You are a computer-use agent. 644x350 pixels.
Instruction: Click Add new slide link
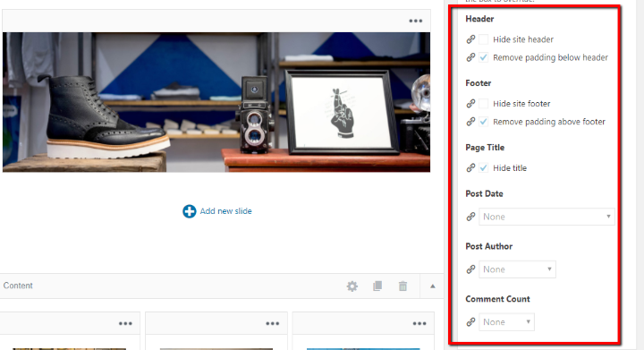226,211
